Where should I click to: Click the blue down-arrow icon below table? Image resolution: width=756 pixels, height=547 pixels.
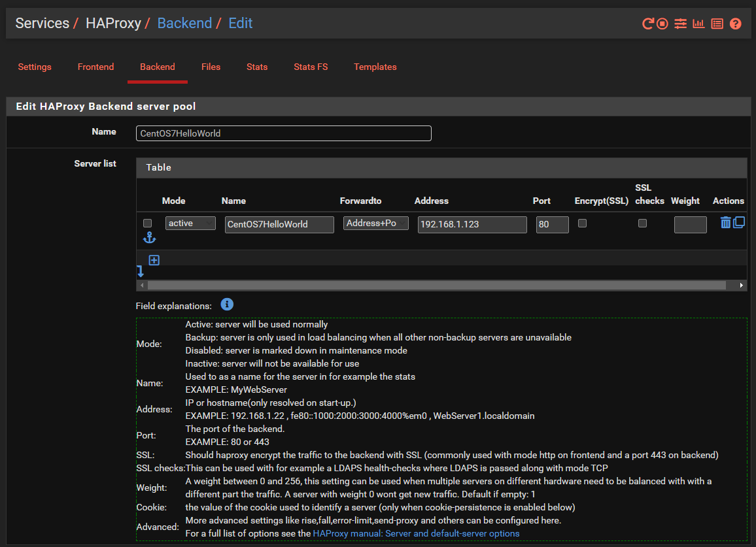[x=141, y=271]
